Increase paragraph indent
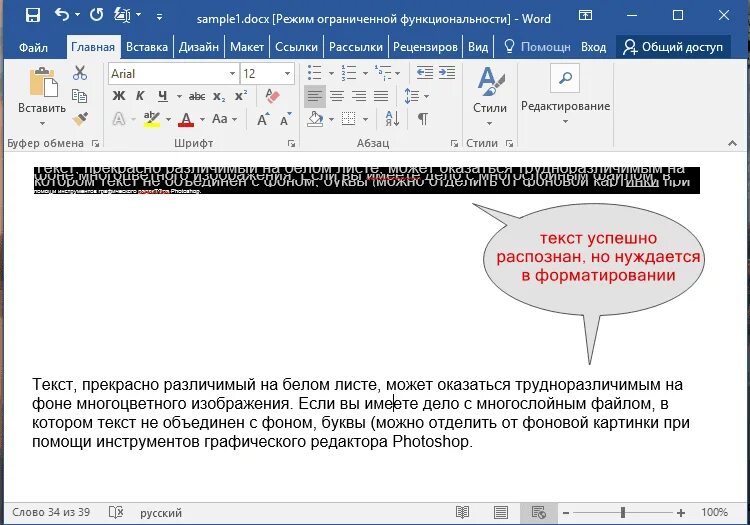Screen dimensions: 750x525 tap(447, 73)
